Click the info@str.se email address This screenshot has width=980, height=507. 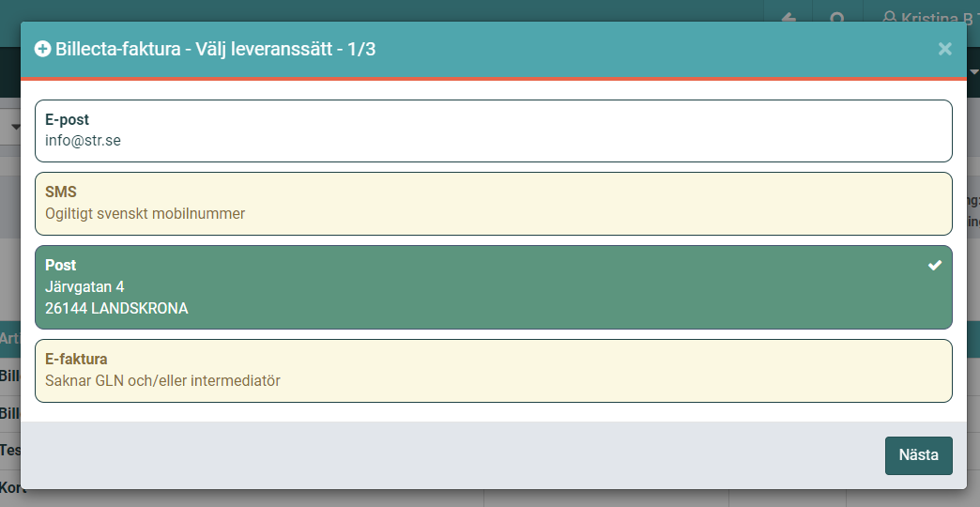click(x=84, y=141)
